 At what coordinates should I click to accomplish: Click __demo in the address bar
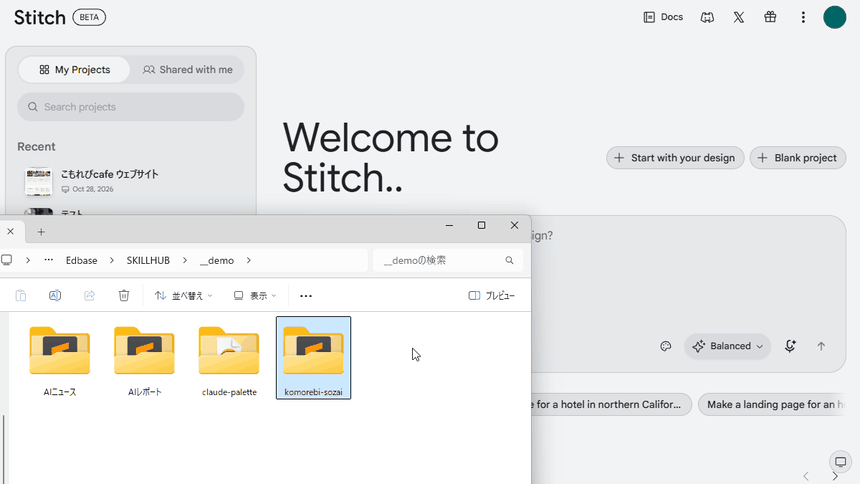pyautogui.click(x=217, y=261)
